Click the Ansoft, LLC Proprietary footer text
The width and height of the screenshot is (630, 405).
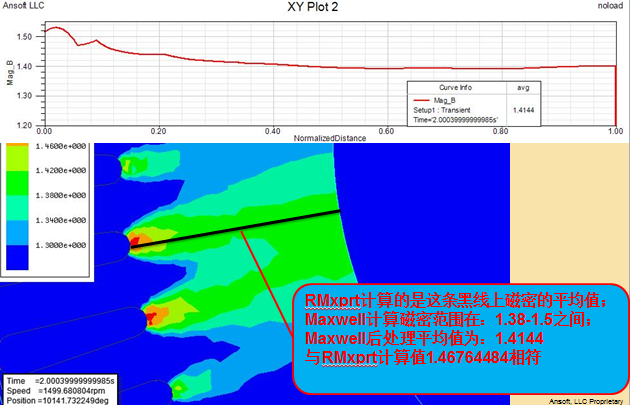(x=586, y=401)
